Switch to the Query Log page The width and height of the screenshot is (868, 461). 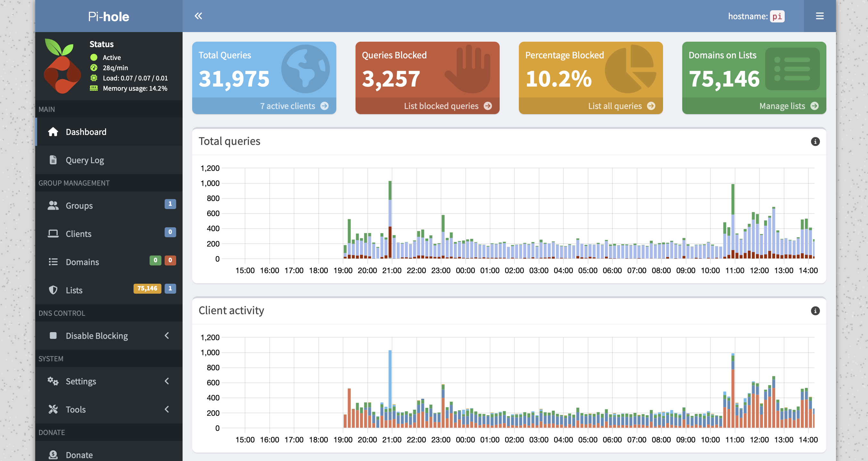85,160
